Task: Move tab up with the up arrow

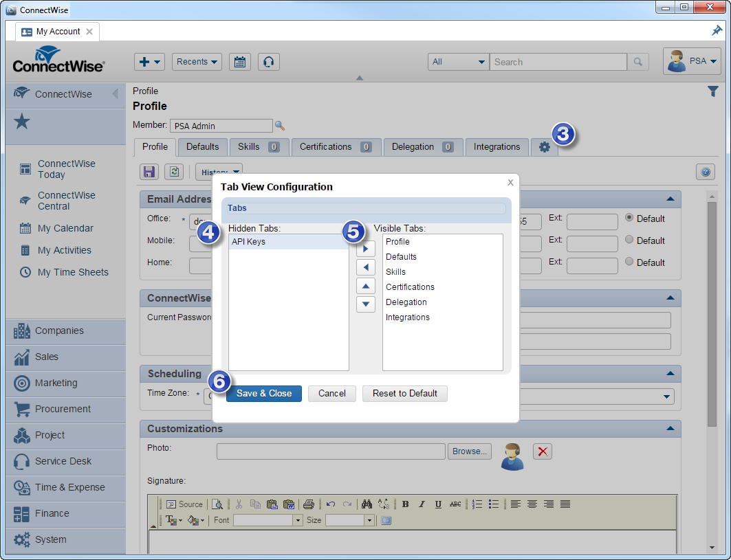Action: (366, 286)
